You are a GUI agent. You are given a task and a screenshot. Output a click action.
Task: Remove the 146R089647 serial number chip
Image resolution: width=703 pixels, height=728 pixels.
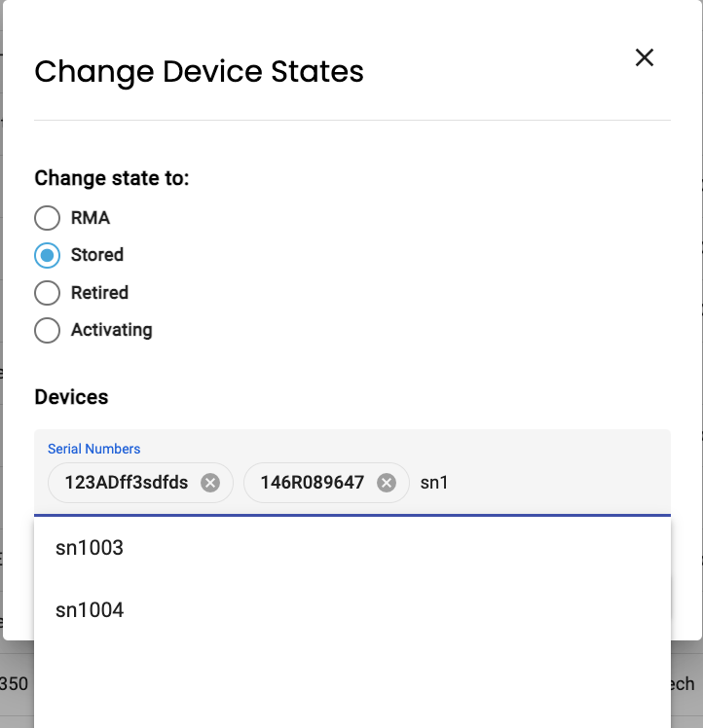click(x=387, y=483)
